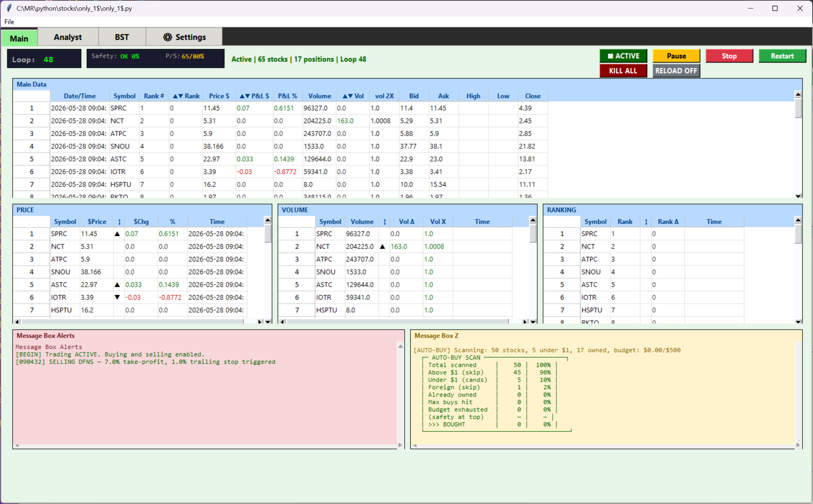Click the P/S 65/80% indicator
The image size is (813, 504).
coord(185,56)
